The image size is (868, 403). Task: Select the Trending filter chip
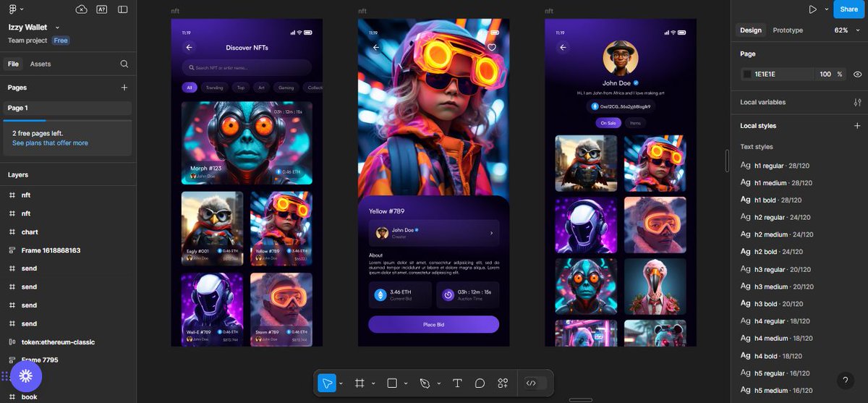click(214, 88)
